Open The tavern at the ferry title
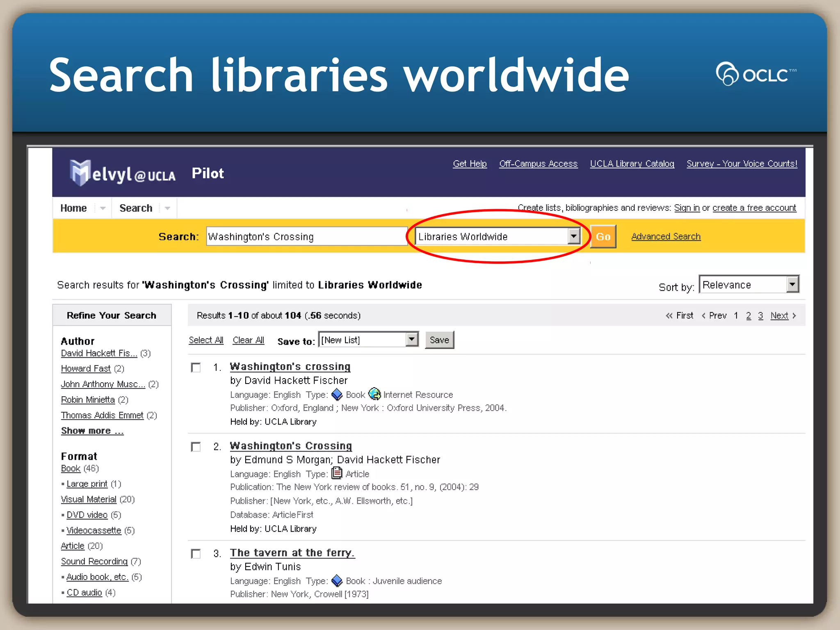 coord(292,552)
